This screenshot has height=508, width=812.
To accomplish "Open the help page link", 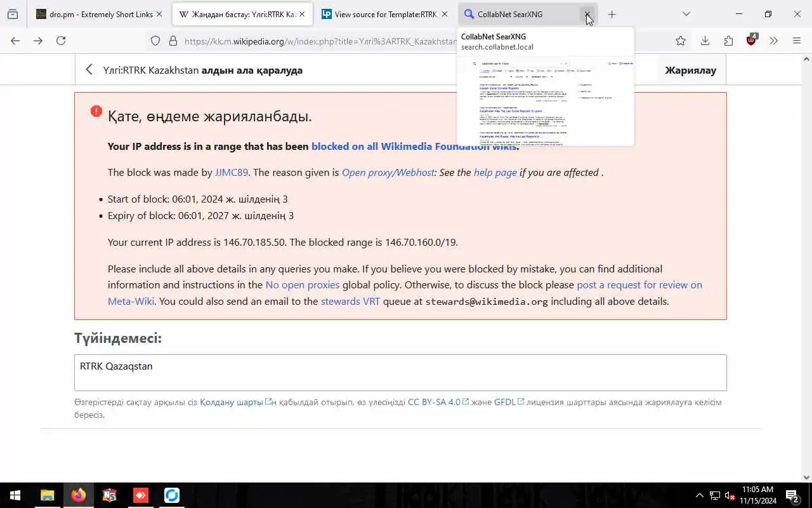I will tap(495, 172).
